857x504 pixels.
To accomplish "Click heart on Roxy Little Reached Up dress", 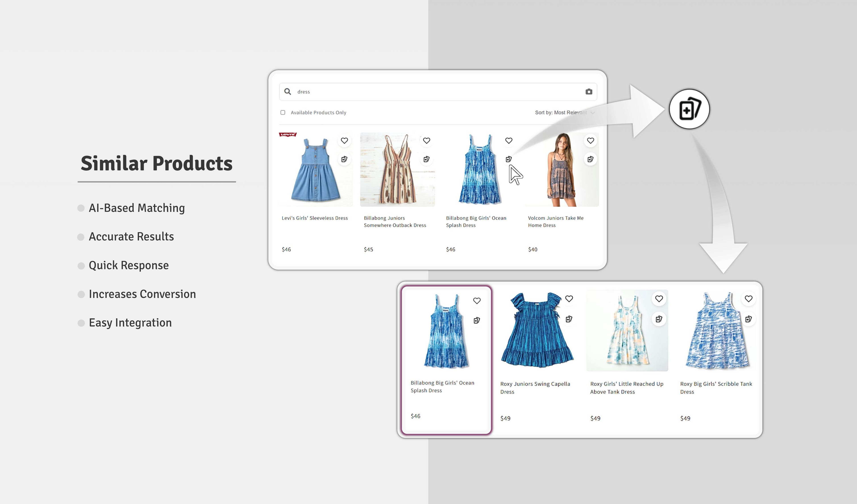I will coord(659,299).
